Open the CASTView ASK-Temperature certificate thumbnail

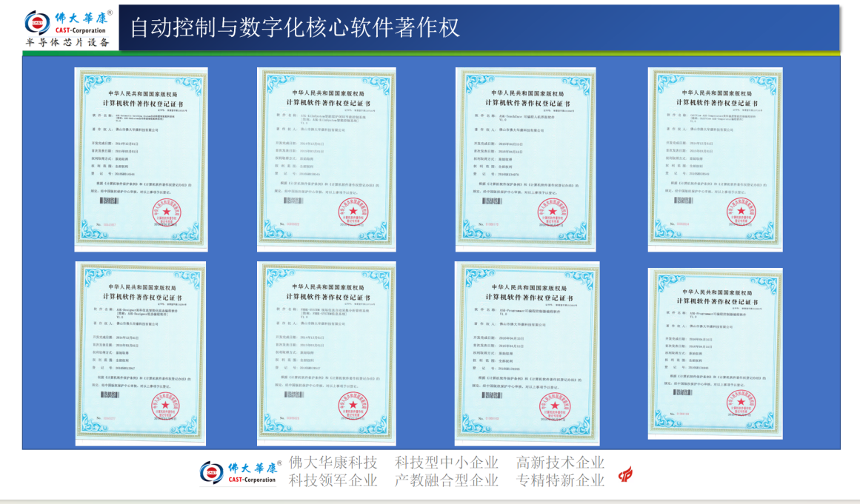pos(716,159)
